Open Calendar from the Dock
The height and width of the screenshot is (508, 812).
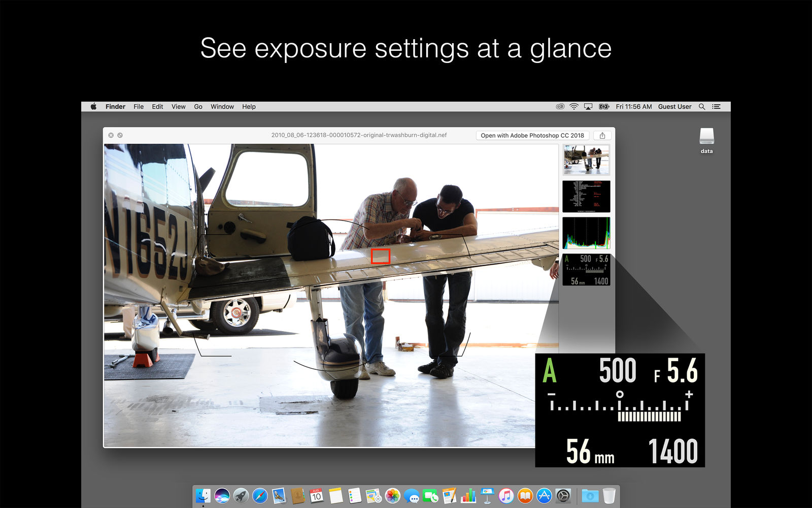tap(317, 495)
